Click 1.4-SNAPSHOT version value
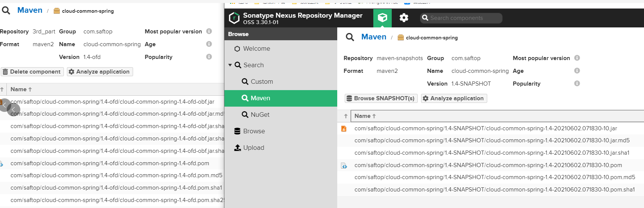Image resolution: width=644 pixels, height=208 pixels. (471, 84)
